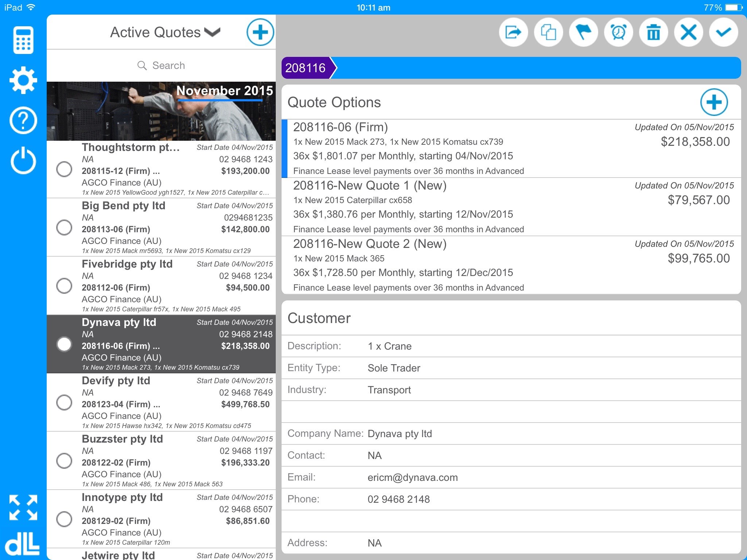The image size is (747, 560).
Task: Select the Big Bend pty ltd radio button
Action: [x=64, y=227]
